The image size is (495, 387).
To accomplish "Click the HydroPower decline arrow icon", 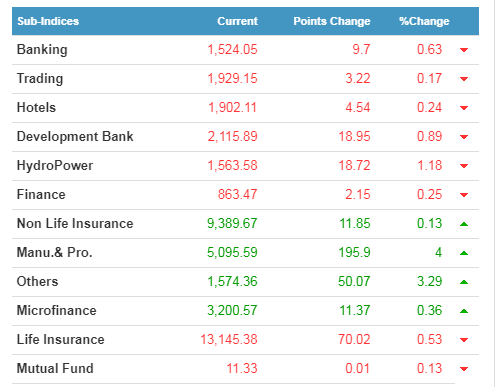I will coord(464,166).
